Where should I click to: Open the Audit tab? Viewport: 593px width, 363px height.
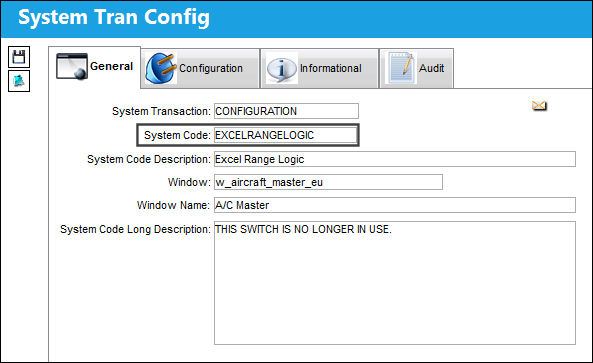(x=417, y=68)
